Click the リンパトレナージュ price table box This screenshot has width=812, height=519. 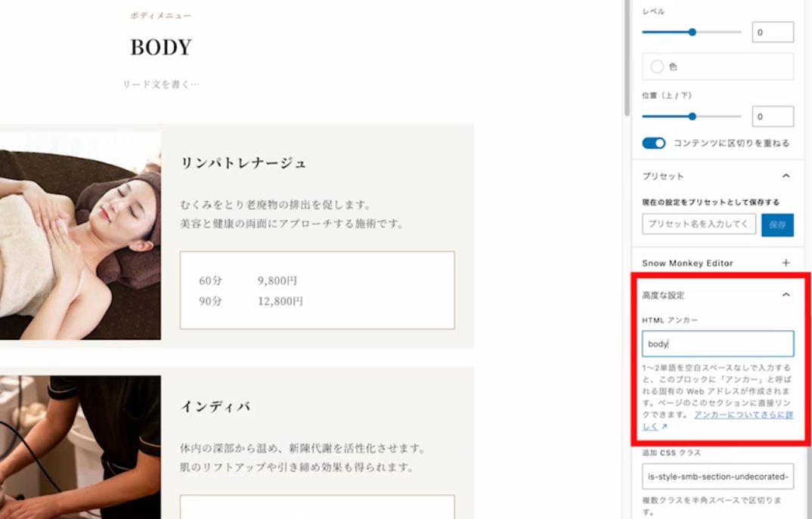coord(317,290)
